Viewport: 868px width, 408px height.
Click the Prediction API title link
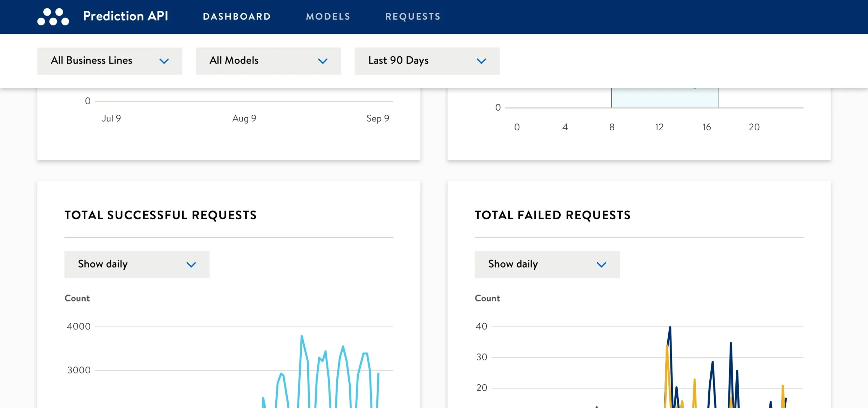[x=125, y=16]
